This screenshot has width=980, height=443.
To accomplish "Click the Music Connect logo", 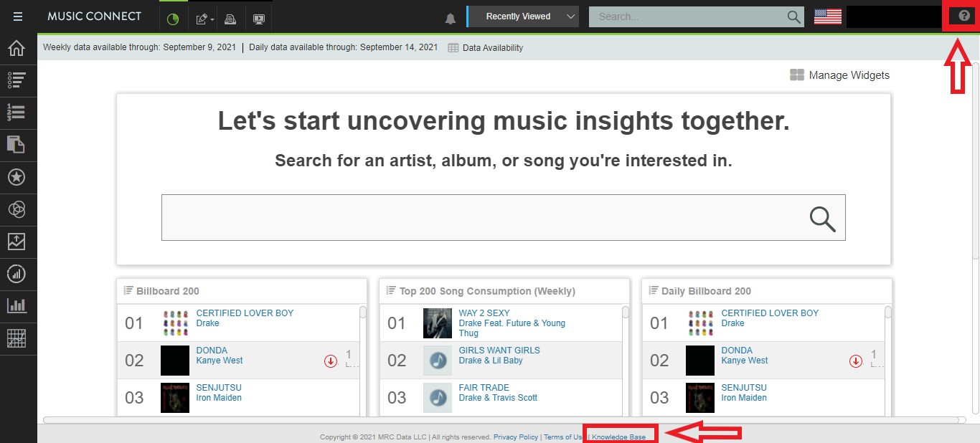I will (x=94, y=16).
